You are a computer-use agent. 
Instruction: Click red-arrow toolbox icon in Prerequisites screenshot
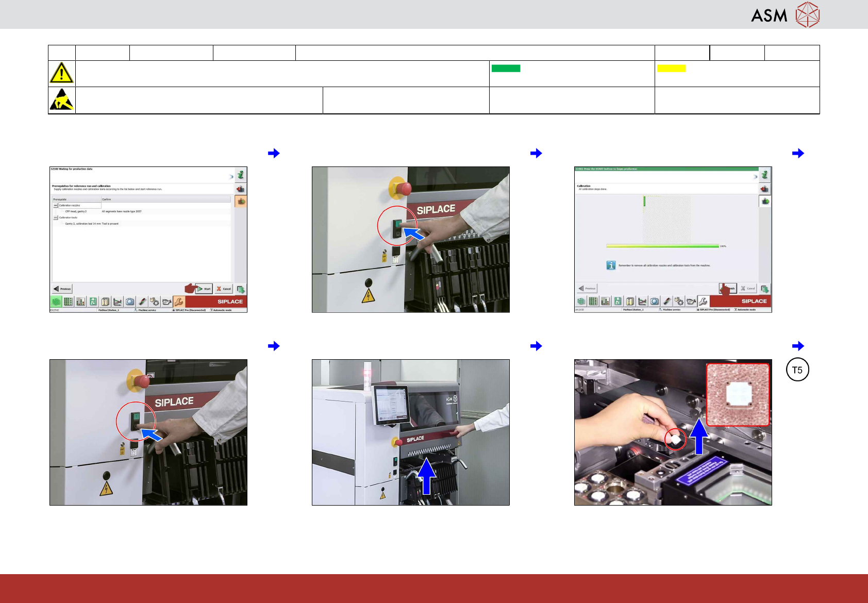(x=241, y=189)
